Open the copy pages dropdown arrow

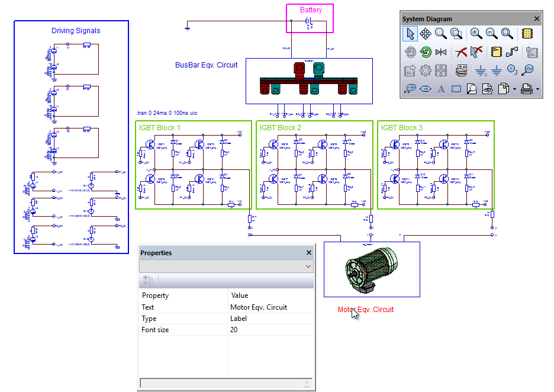(x=515, y=89)
